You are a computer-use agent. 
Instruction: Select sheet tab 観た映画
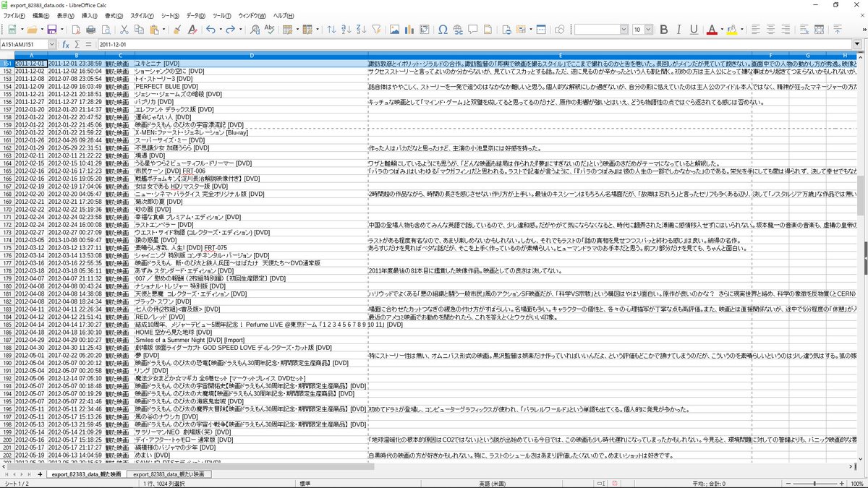click(86, 474)
